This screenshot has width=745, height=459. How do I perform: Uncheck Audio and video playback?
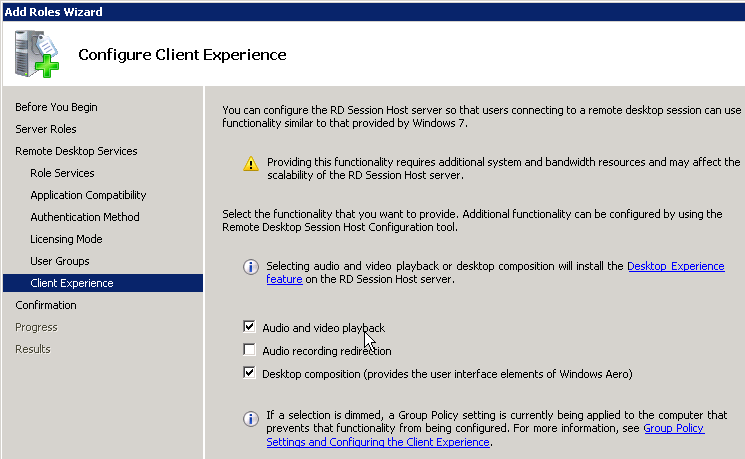249,326
